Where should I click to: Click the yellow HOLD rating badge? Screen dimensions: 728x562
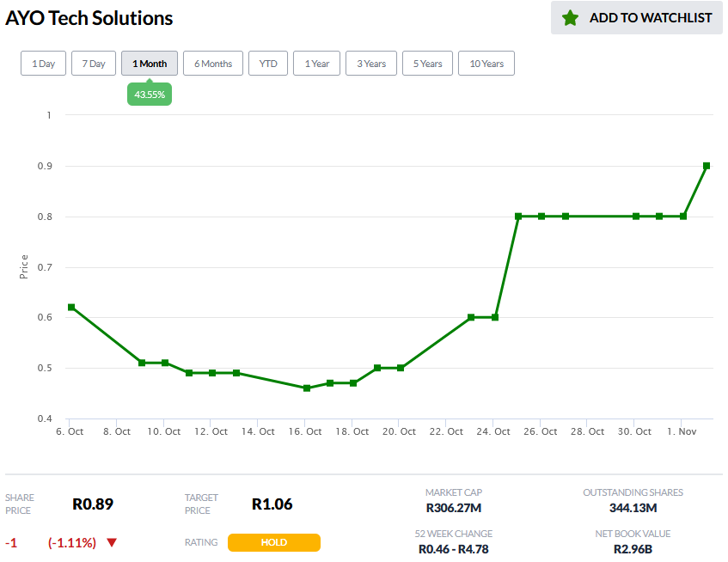[274, 542]
